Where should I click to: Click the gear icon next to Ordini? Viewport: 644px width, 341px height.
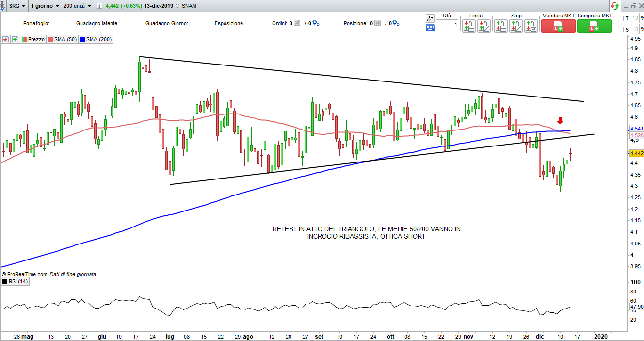(x=316, y=23)
